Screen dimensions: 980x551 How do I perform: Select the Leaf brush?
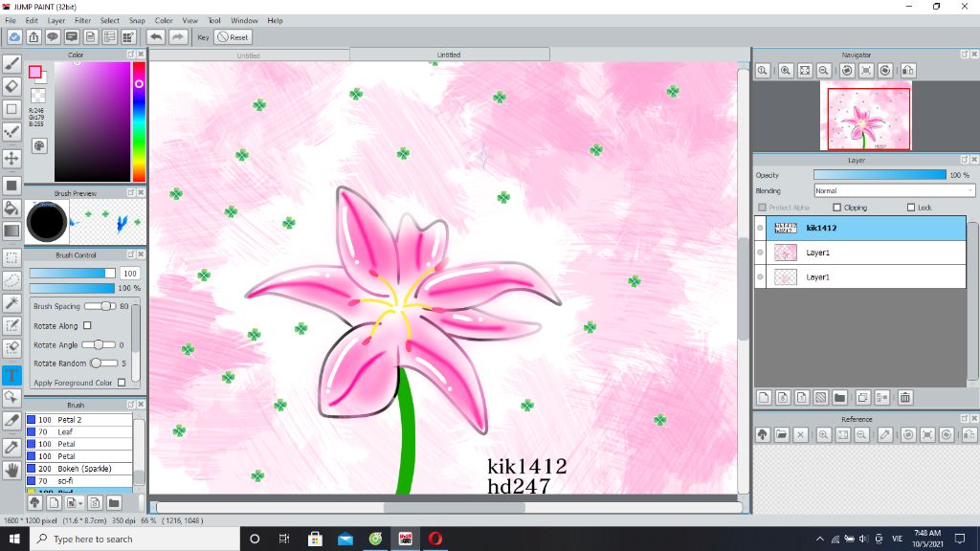point(78,431)
